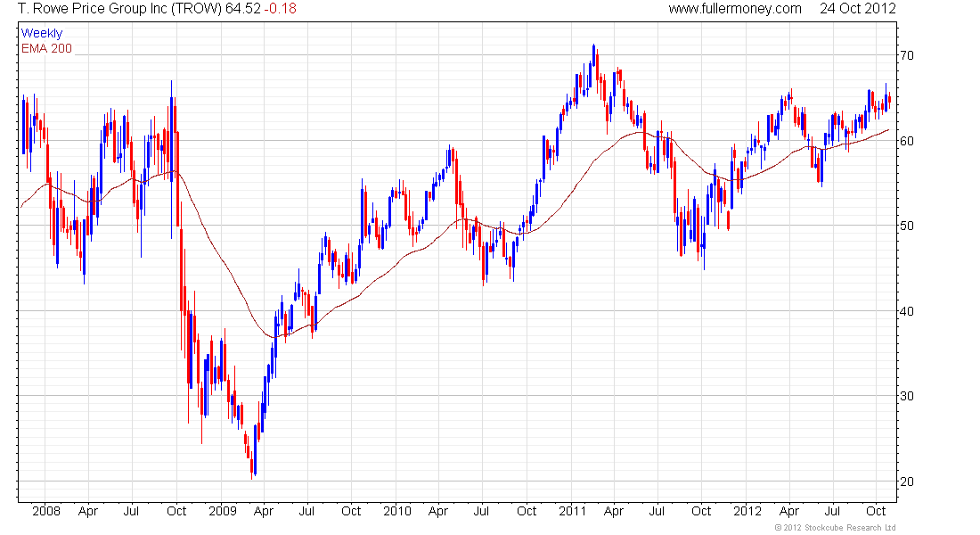Click the 'Jul' label following 2008
980x535 pixels.
point(131,511)
